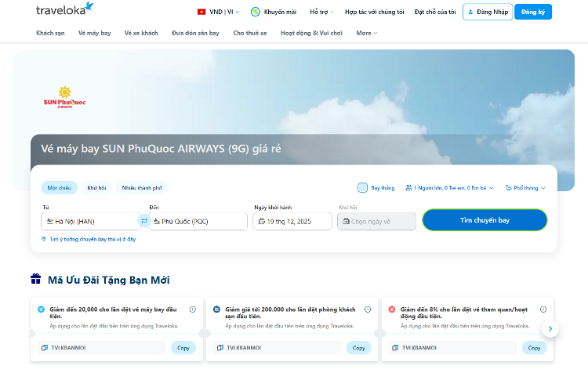This screenshot has width=588, height=384.
Task: Open info icon on hotel discount coupon
Action: click(368, 310)
